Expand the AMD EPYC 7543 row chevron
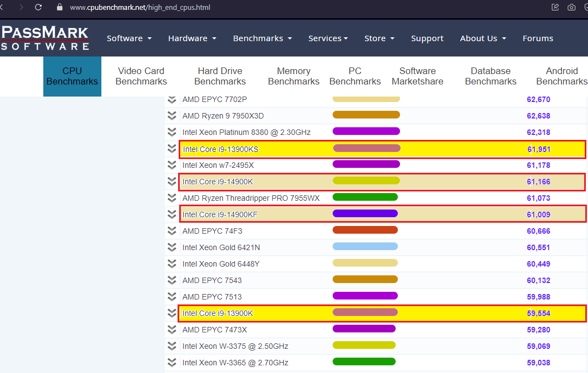The height and width of the screenshot is (373, 588). (172, 280)
